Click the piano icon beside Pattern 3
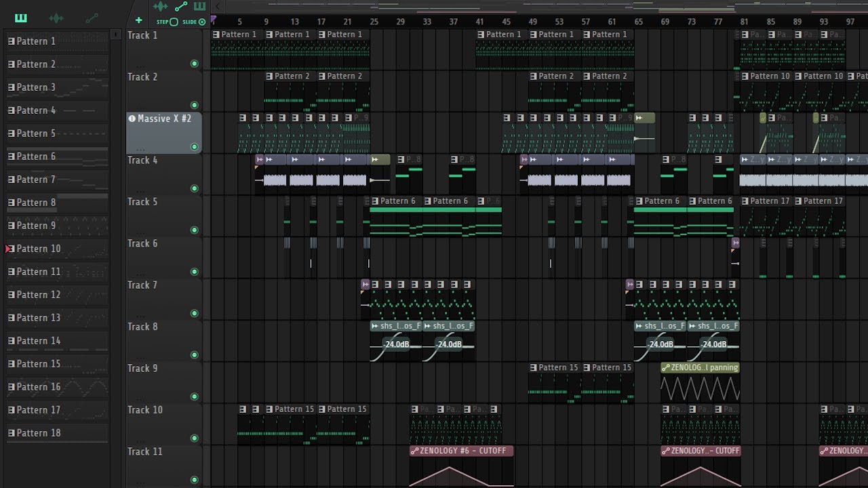The height and width of the screenshot is (488, 868). (11, 87)
